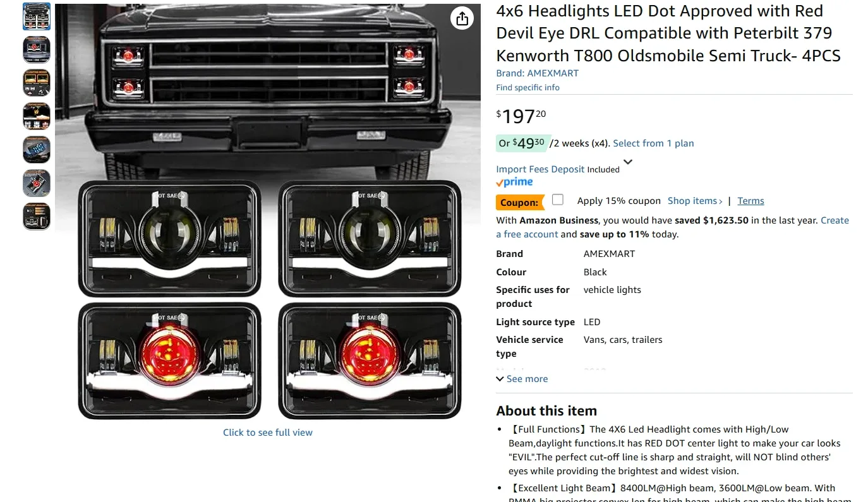Tick the Apply 15% coupon checkbox
The width and height of the screenshot is (868, 502).
(x=557, y=200)
